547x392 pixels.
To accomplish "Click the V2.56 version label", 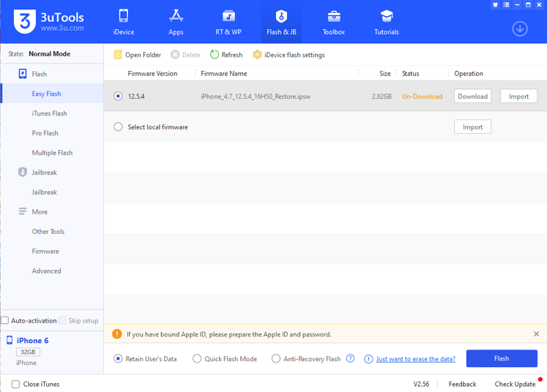I will point(421,384).
